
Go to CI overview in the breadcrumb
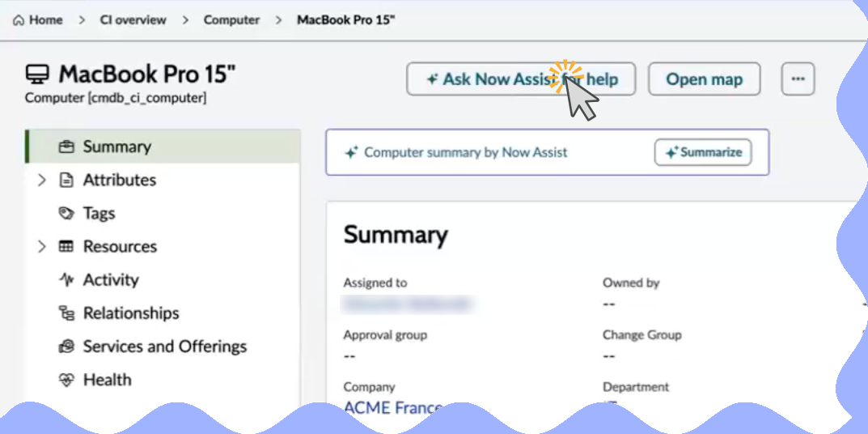133,20
